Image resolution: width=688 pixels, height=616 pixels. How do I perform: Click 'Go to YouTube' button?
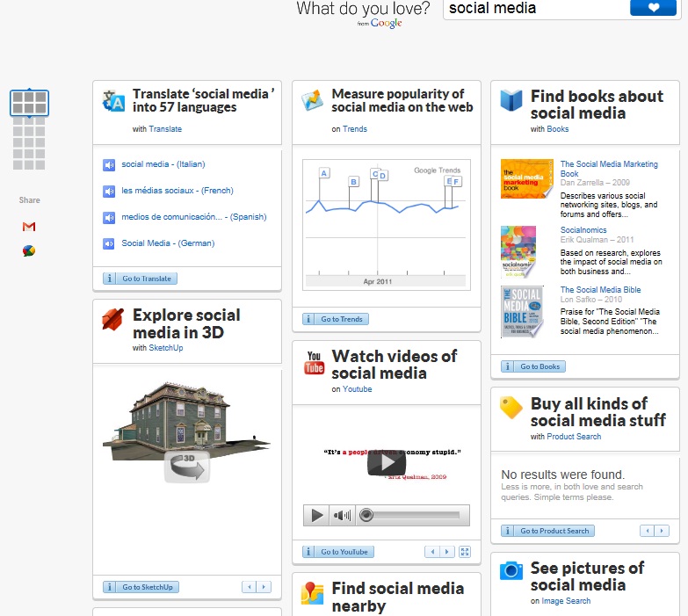(x=344, y=552)
